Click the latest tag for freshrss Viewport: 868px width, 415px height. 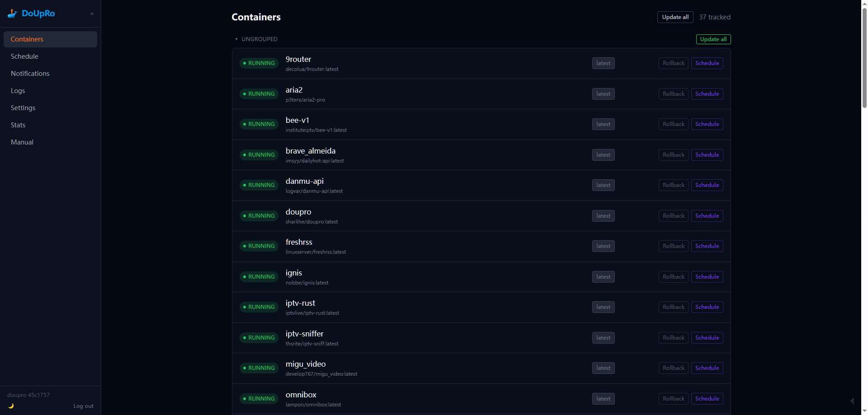[604, 246]
